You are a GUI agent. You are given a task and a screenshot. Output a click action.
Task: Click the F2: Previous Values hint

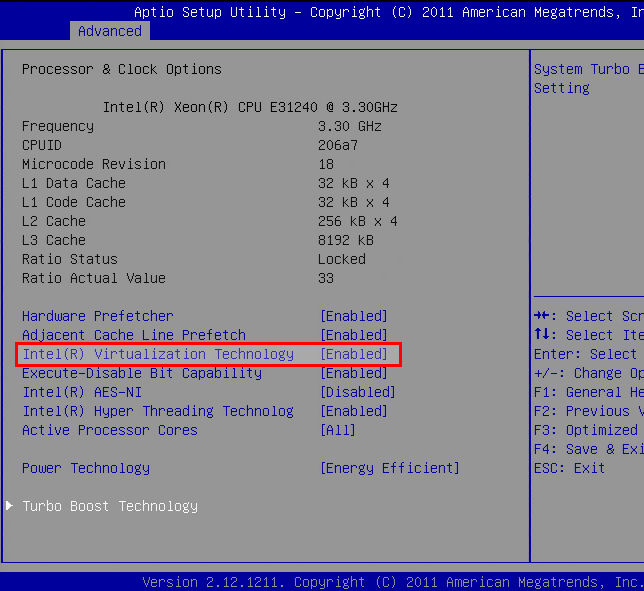pos(589,411)
